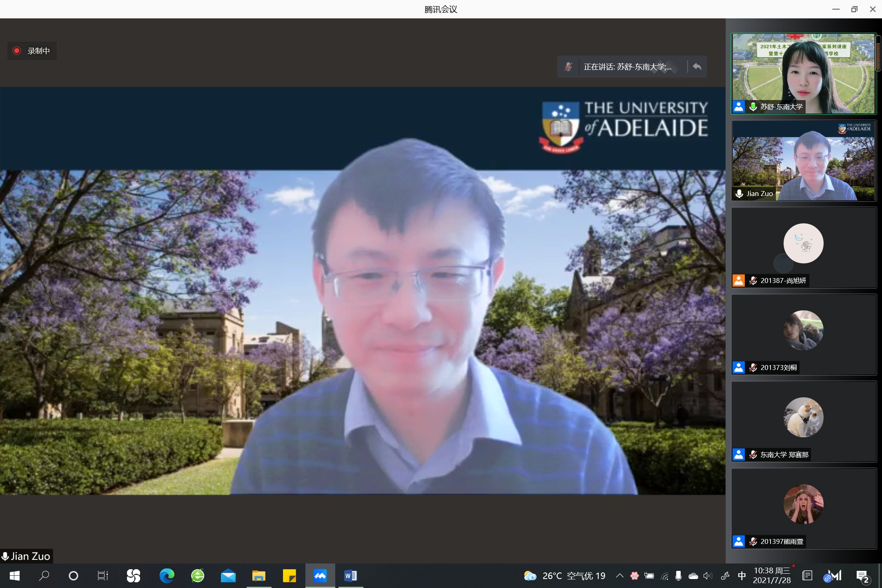Switch the 中 input method indicator
The image size is (882, 588).
[742, 576]
